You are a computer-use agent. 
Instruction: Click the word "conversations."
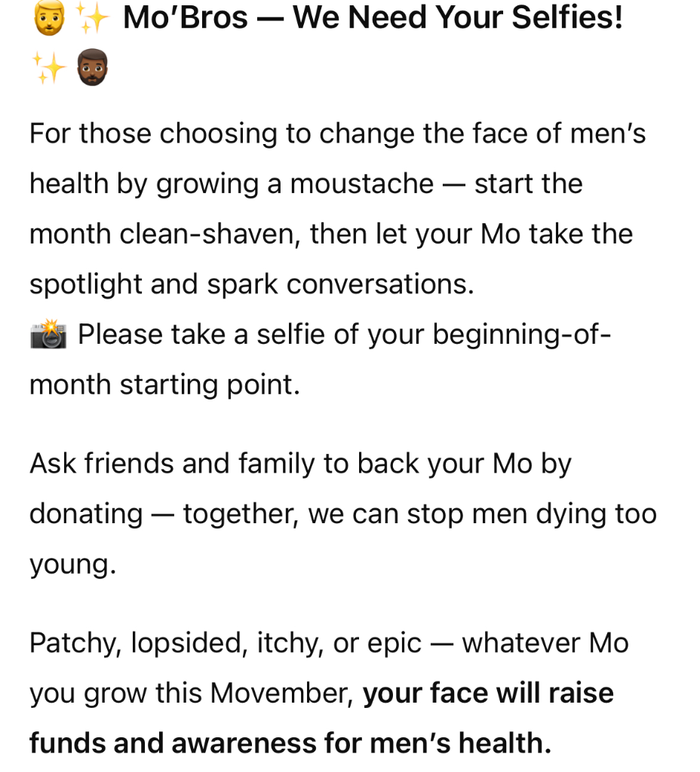tap(380, 284)
